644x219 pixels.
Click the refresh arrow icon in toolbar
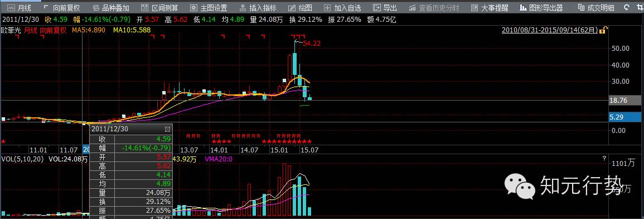point(626,8)
